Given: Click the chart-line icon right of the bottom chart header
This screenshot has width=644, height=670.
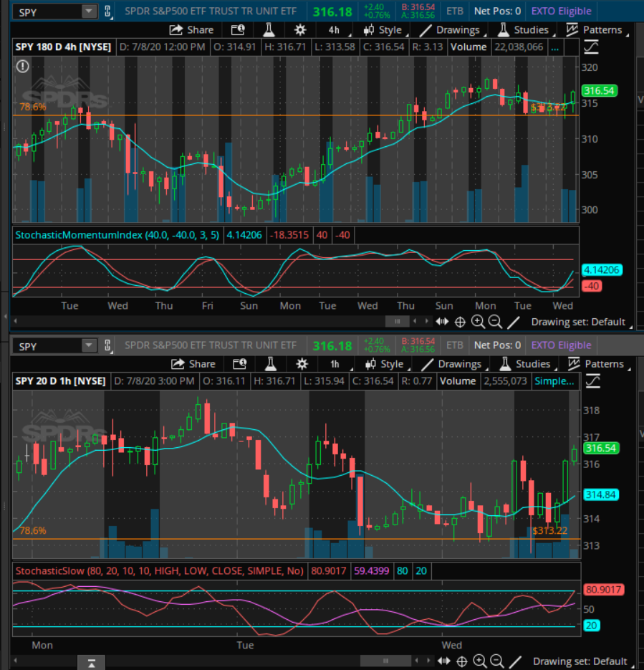Looking at the screenshot, I should click(x=592, y=381).
